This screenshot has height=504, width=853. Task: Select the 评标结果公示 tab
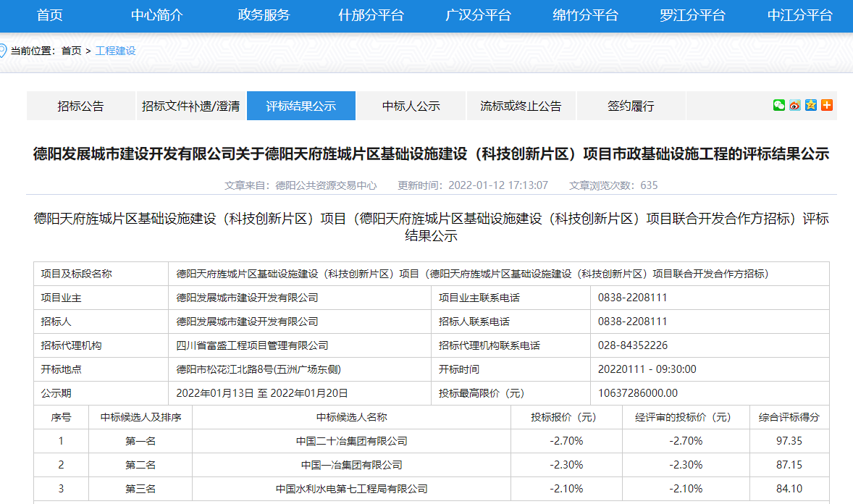(301, 106)
